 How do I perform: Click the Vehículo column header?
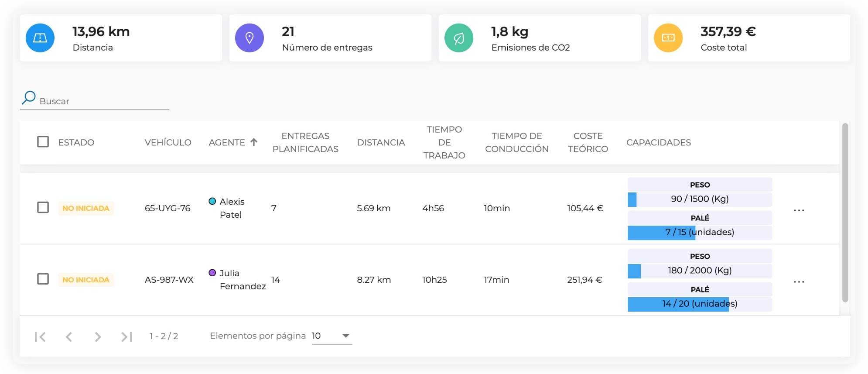(168, 142)
